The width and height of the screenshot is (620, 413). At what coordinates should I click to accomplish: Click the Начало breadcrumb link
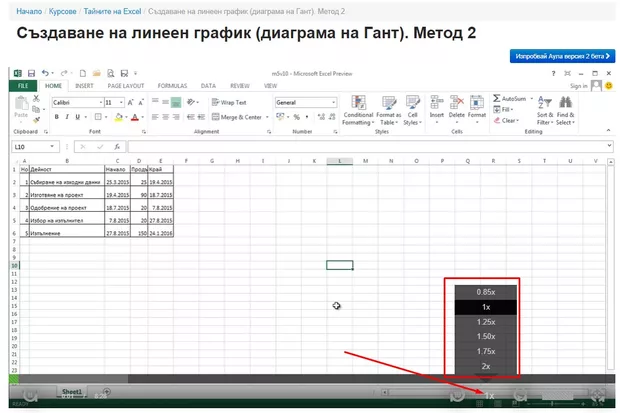click(x=29, y=11)
